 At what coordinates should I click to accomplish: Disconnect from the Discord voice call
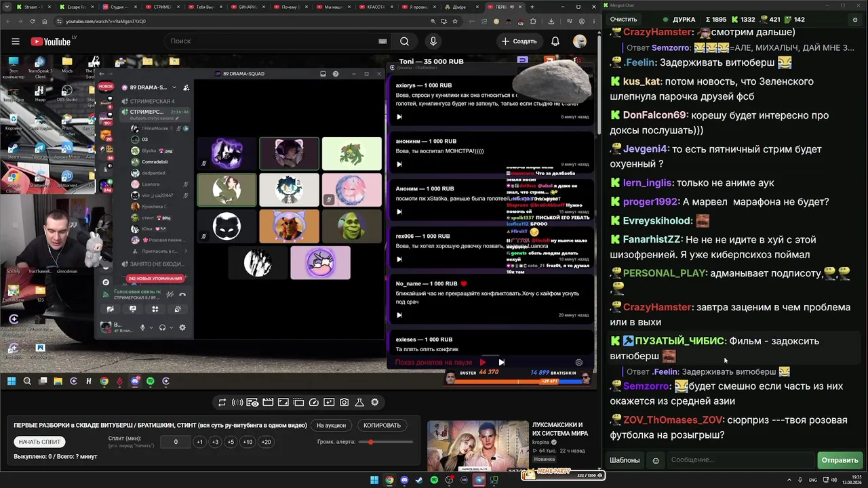coord(182,295)
